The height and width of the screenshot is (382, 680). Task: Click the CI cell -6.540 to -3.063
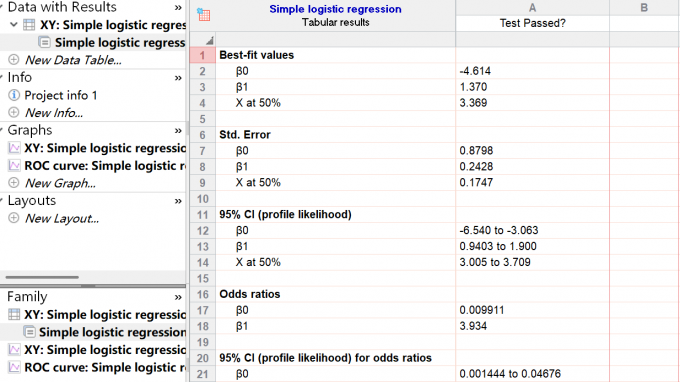coord(499,230)
